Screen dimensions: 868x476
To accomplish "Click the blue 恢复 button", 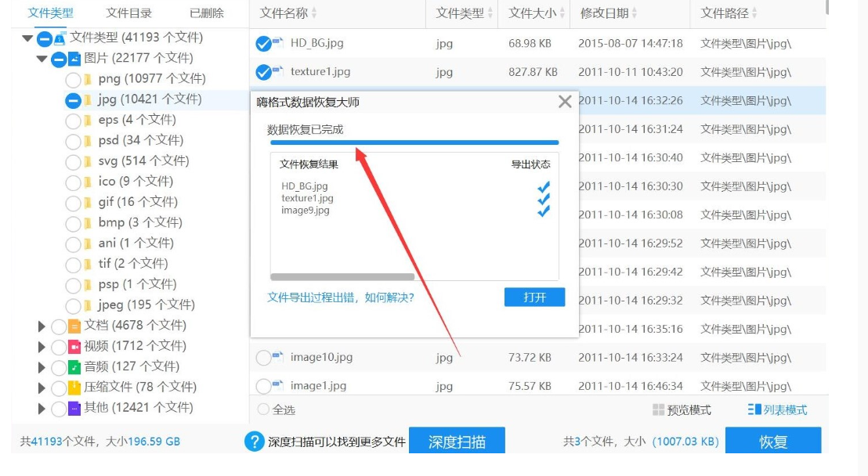I will click(x=773, y=441).
